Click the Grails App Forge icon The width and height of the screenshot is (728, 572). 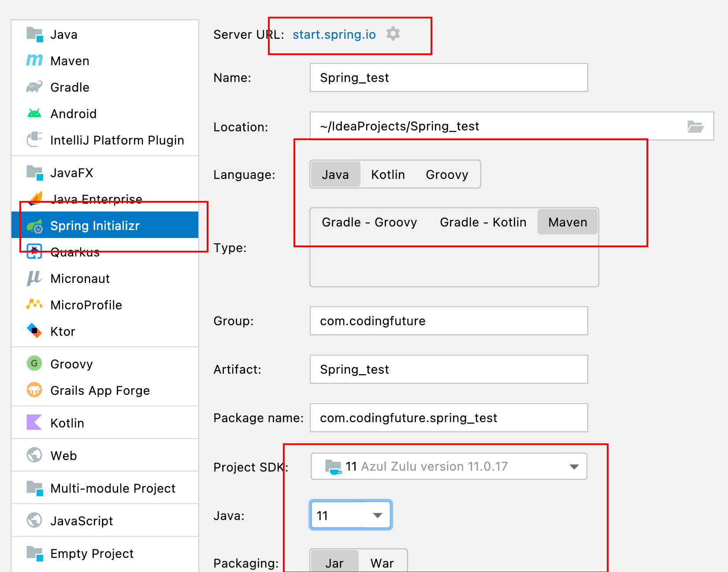point(34,390)
